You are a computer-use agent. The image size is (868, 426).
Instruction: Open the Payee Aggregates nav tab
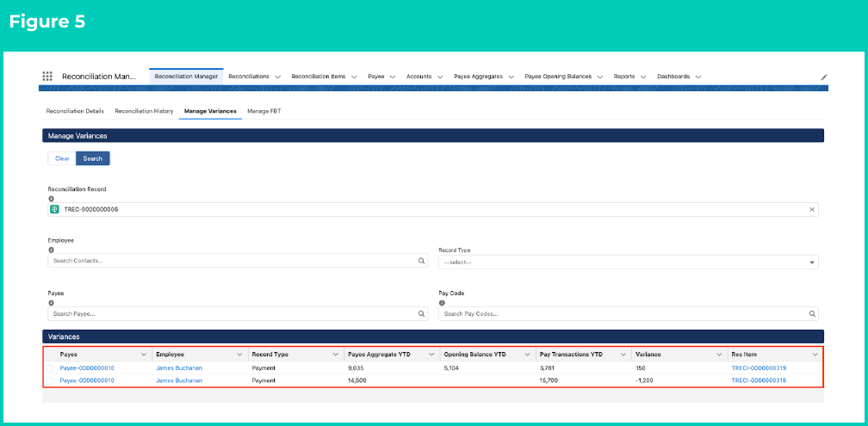478,77
